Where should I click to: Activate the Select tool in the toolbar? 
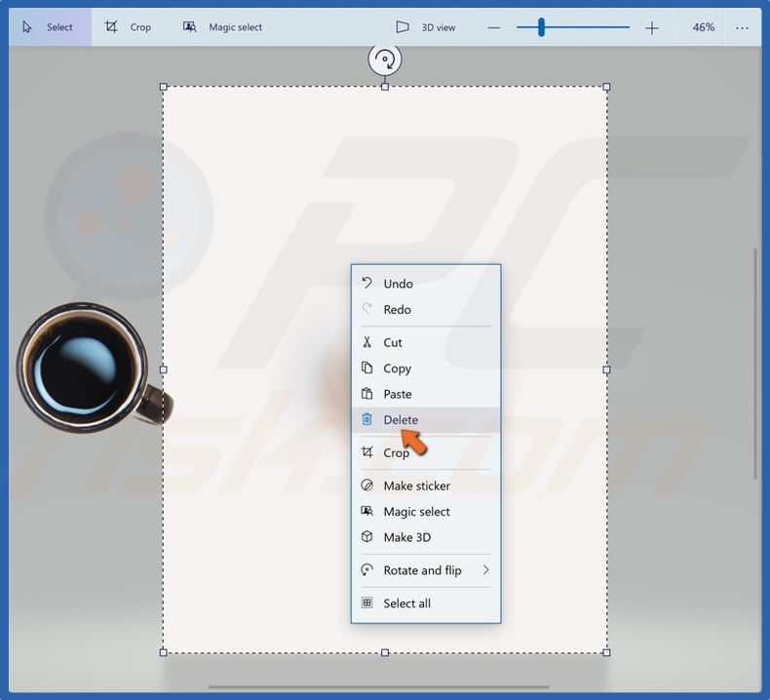(x=49, y=27)
